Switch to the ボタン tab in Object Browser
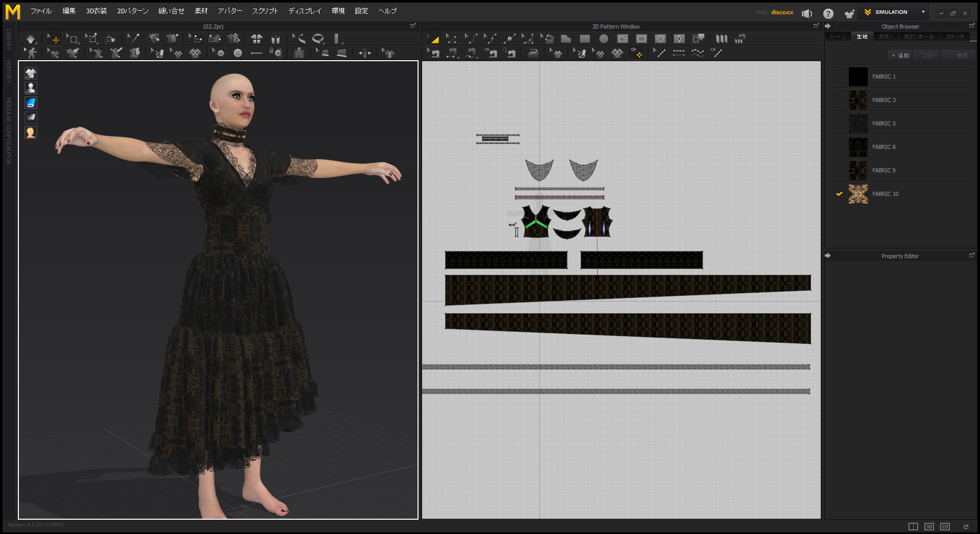This screenshot has height=534, width=980. coord(886,37)
